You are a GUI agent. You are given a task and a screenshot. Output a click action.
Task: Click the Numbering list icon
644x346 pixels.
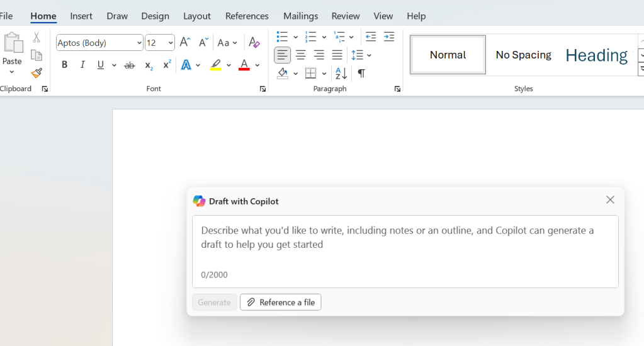pyautogui.click(x=310, y=36)
